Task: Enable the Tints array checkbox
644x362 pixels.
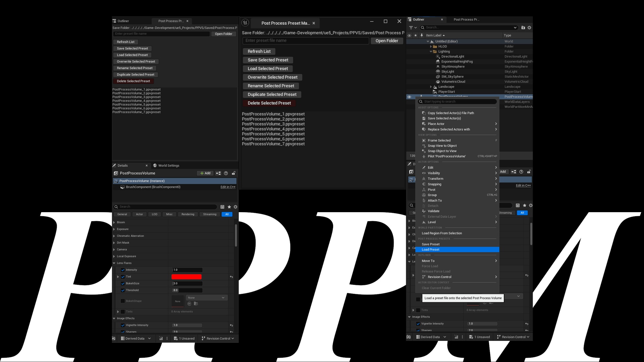Action: click(123, 312)
